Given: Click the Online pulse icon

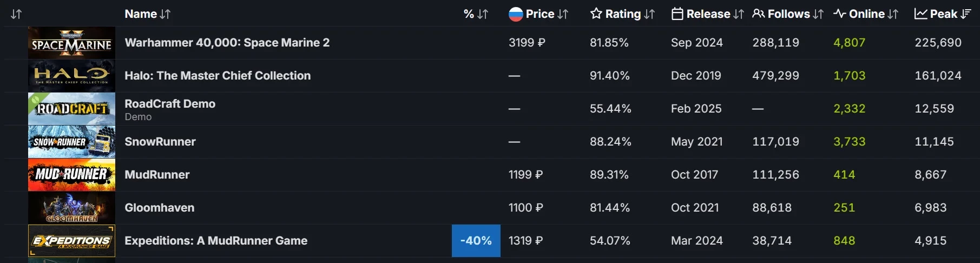Looking at the screenshot, I should (840, 14).
